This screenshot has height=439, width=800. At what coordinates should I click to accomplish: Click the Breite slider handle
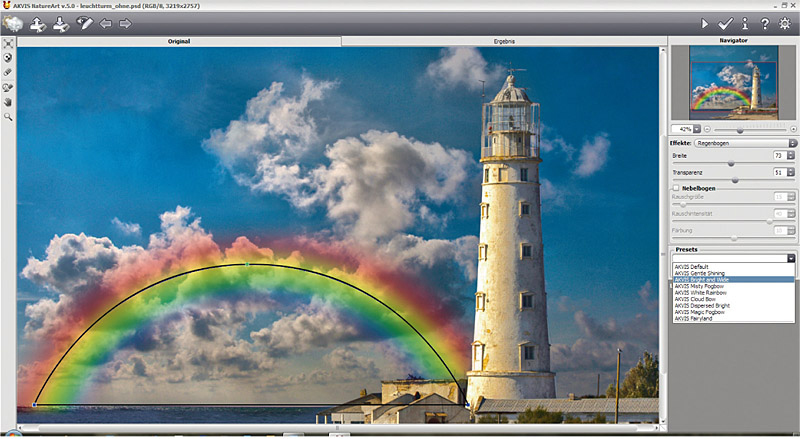[x=731, y=163]
